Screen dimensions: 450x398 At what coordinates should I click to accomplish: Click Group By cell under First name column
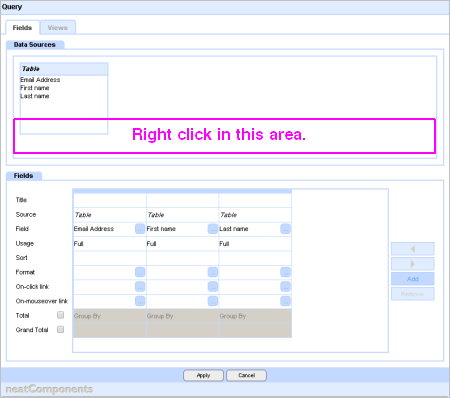coord(183,316)
